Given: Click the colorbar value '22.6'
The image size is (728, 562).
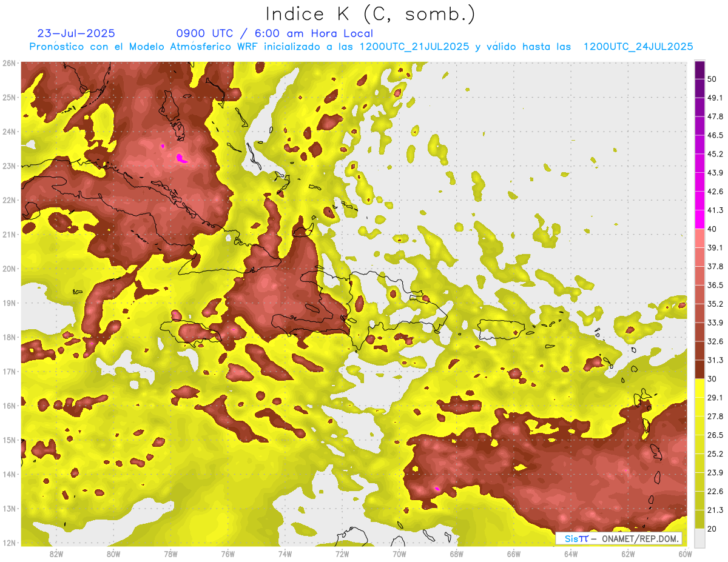Looking at the screenshot, I should [715, 492].
